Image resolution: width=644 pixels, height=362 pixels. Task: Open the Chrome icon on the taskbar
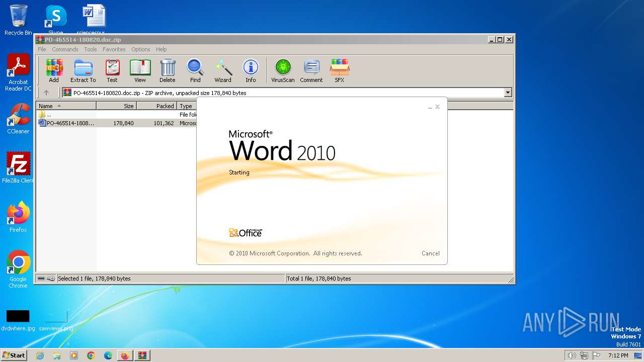pos(91,355)
